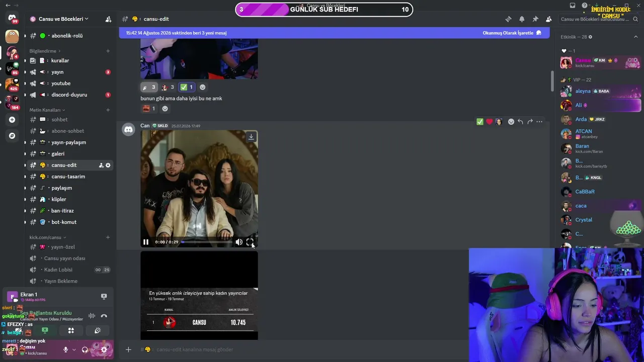The image size is (644, 362).
Task: Toggle noise suppression waveform icon
Action: click(x=92, y=316)
